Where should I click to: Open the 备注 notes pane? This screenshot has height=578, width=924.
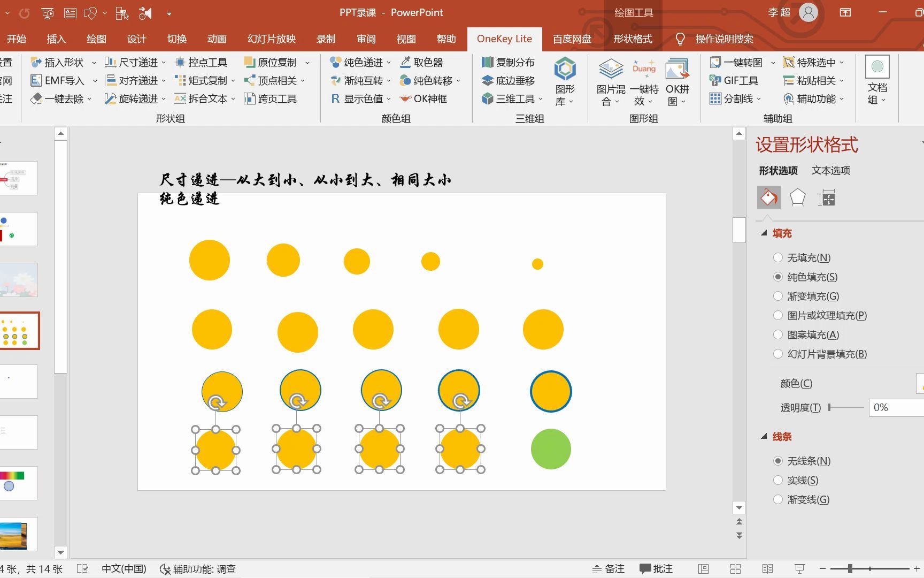tap(609, 568)
